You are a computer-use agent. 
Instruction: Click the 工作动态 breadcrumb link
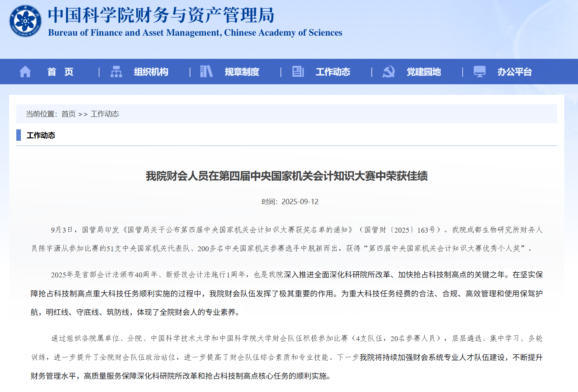(x=105, y=114)
